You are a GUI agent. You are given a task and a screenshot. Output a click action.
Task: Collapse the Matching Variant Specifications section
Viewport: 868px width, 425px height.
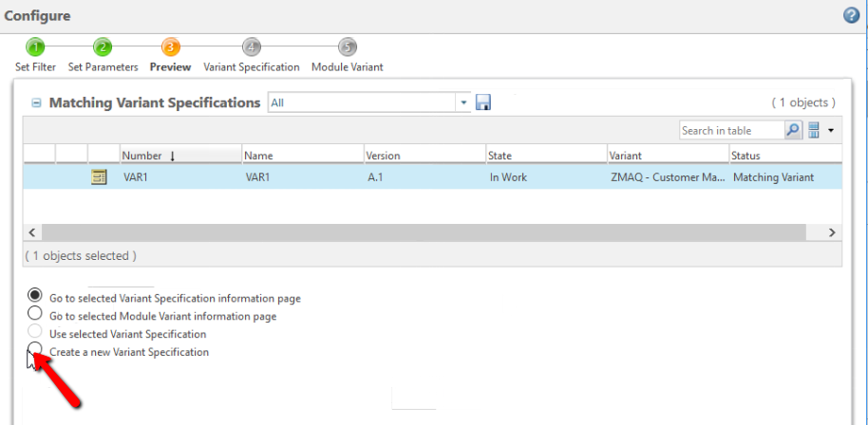36,102
